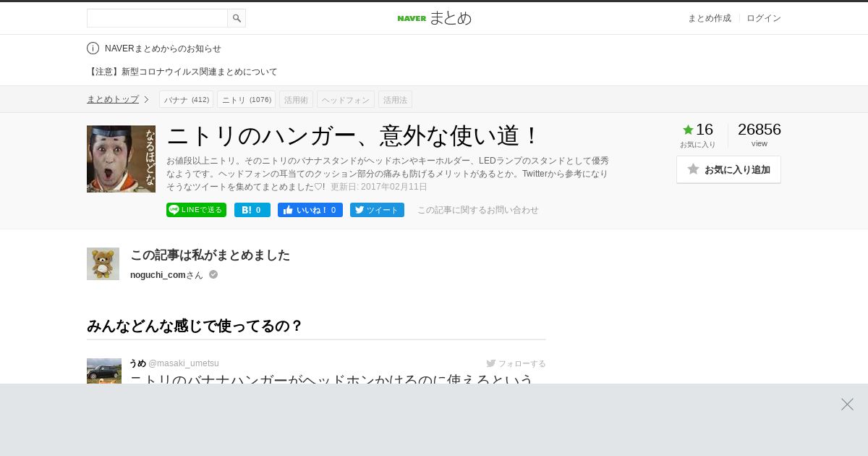The width and height of the screenshot is (868, 456).
Task: Select the ニトリ (1076) tag
Action: pos(246,99)
